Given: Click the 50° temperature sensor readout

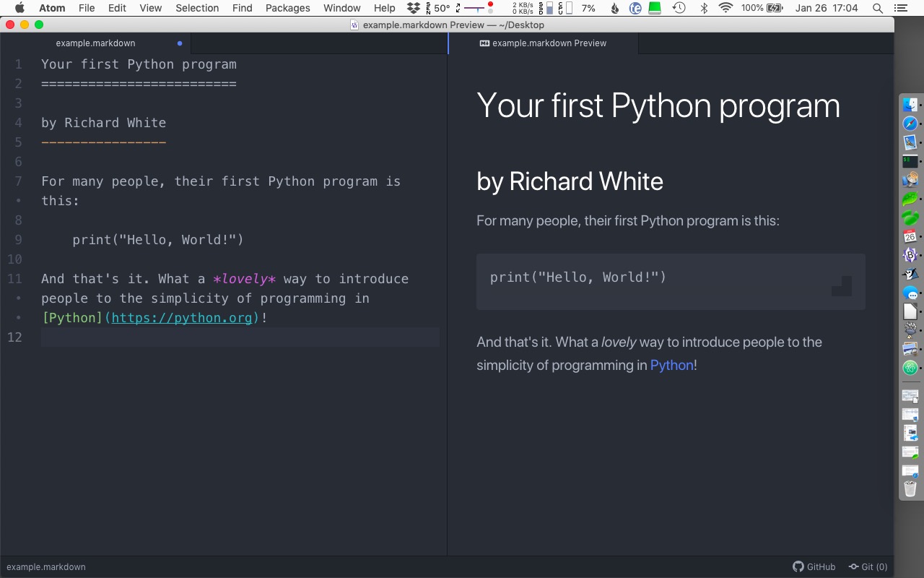Looking at the screenshot, I should click(437, 8).
